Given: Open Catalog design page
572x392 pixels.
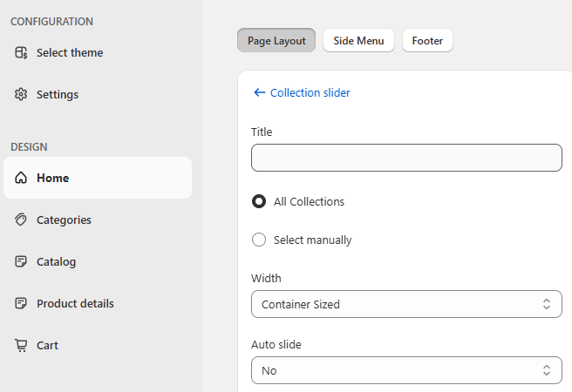Looking at the screenshot, I should point(98,261).
